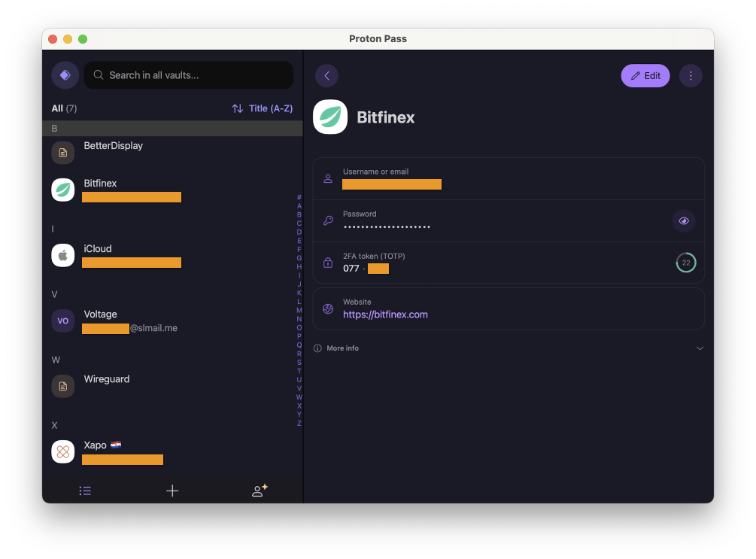Open the Wireguard note item
Image resolution: width=756 pixels, height=559 pixels.
[x=172, y=386]
